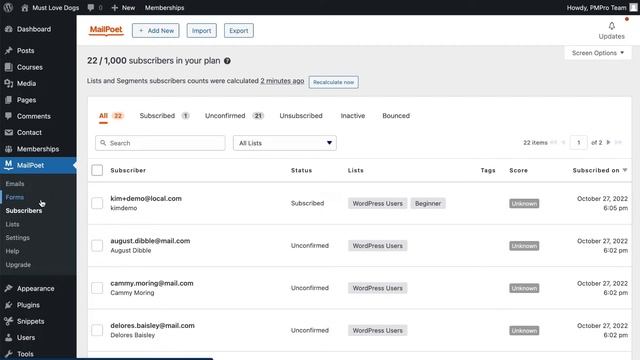Viewport: 640px width, 360px height.
Task: Switch to the Unsubscribed tab
Action: pyautogui.click(x=301, y=116)
